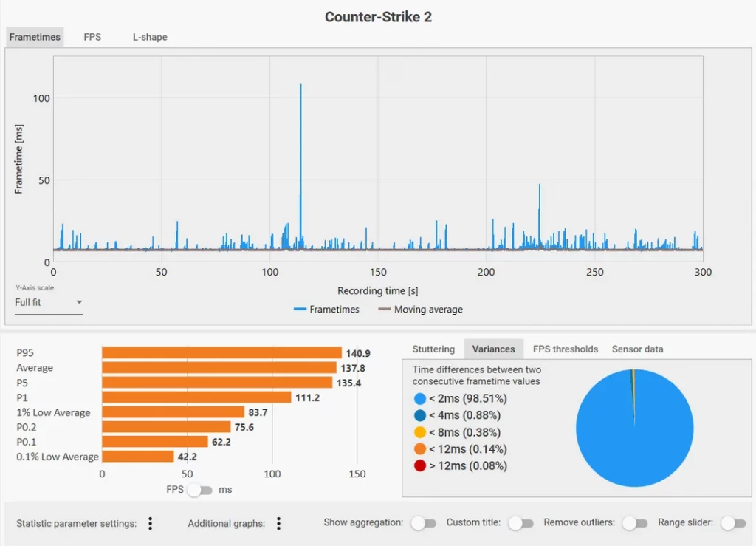This screenshot has height=546, width=756.
Task: Click the light blue < 2ms legend dot
Action: pyautogui.click(x=420, y=399)
